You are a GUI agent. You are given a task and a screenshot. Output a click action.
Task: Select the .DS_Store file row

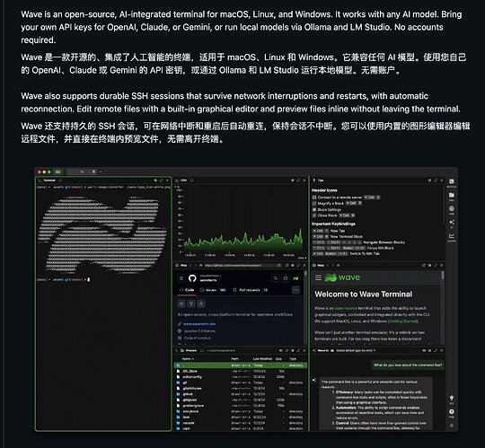click(241, 371)
